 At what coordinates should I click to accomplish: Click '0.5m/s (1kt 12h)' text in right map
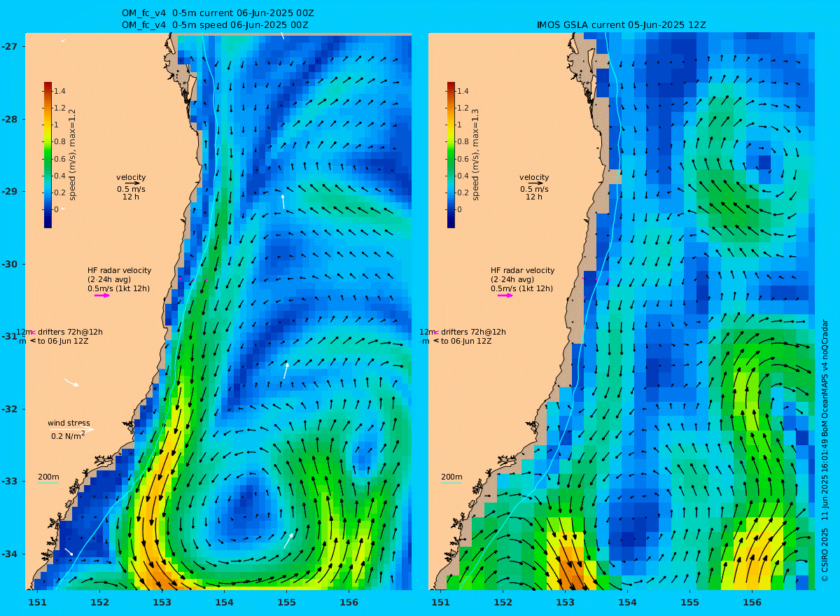point(521,288)
